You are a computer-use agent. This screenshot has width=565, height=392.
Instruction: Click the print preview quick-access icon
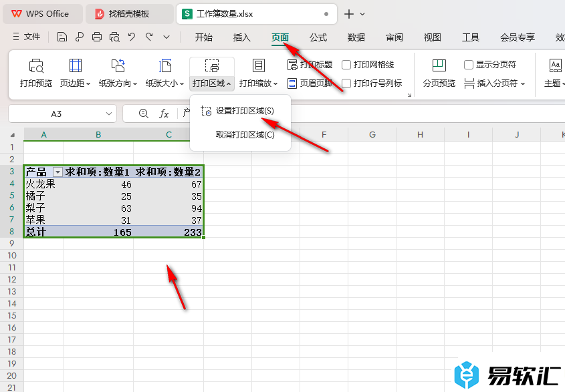tap(114, 37)
